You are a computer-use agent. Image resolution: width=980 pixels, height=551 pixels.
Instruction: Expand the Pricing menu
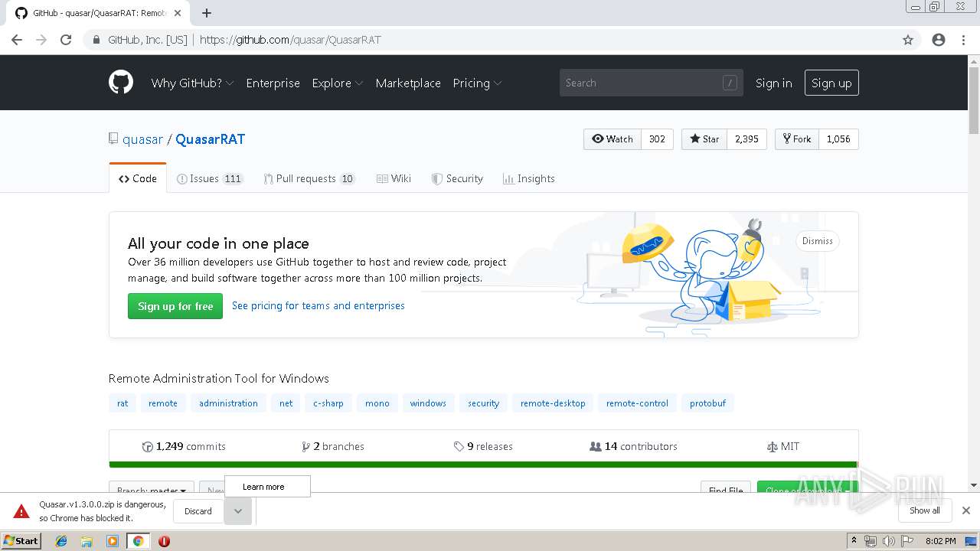pyautogui.click(x=477, y=83)
